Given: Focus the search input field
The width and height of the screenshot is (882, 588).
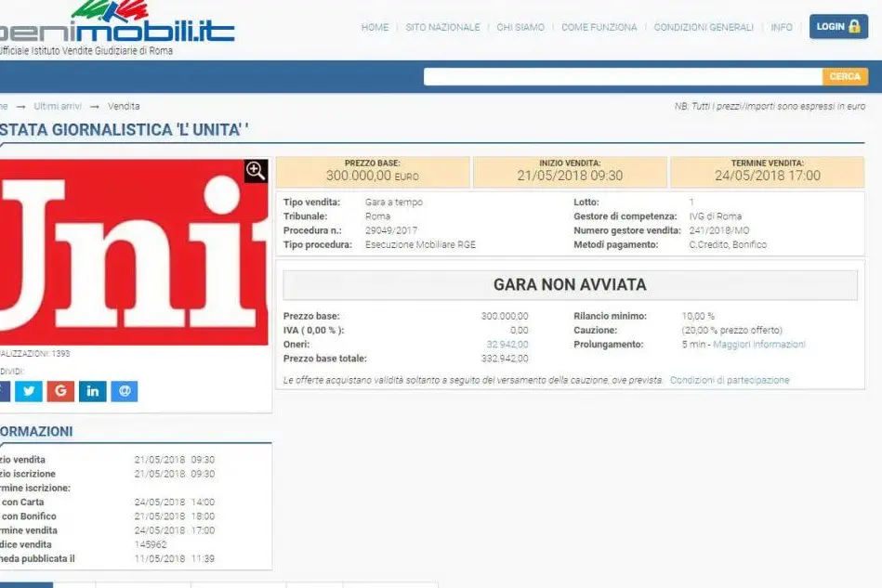Looking at the screenshot, I should [623, 76].
